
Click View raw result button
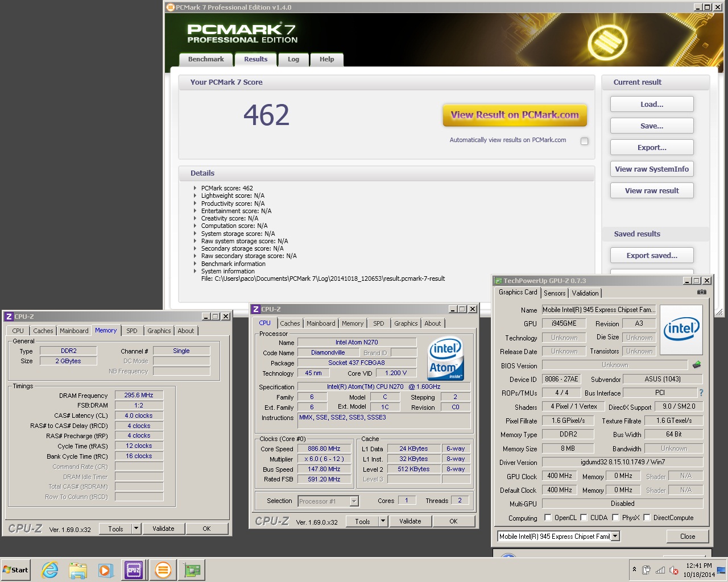coord(652,191)
